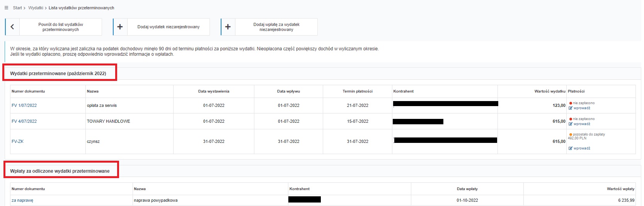Click edit icon for FV 4/07/2022 payment
The width and height of the screenshot is (644, 206).
tap(571, 124)
